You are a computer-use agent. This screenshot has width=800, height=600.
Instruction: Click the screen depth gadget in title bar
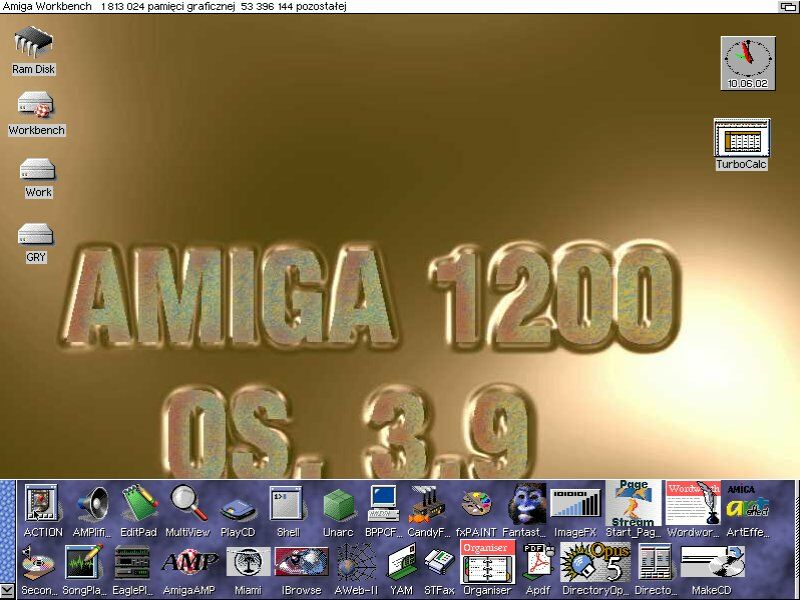(788, 7)
